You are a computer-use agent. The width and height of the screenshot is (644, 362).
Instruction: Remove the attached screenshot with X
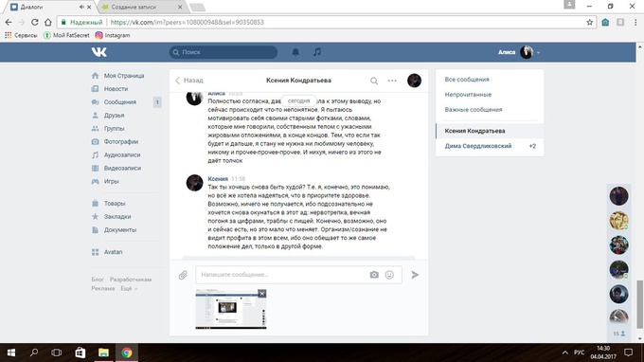click(x=262, y=293)
